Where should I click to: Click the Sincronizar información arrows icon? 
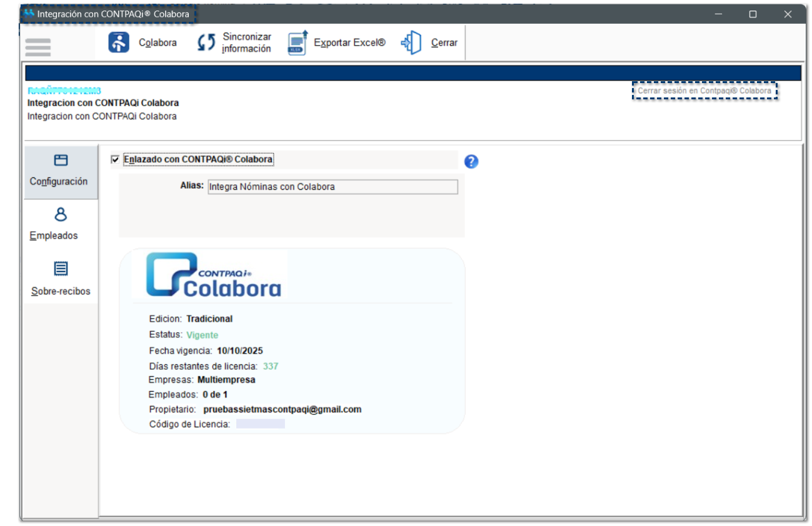click(x=206, y=42)
